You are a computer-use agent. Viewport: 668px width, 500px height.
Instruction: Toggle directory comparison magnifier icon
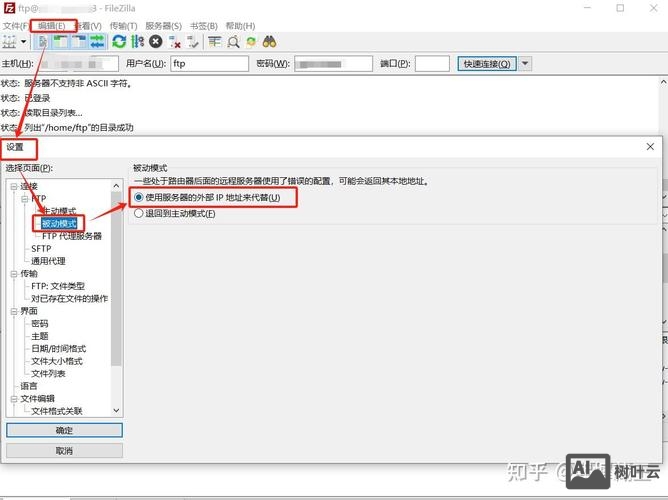tap(233, 42)
